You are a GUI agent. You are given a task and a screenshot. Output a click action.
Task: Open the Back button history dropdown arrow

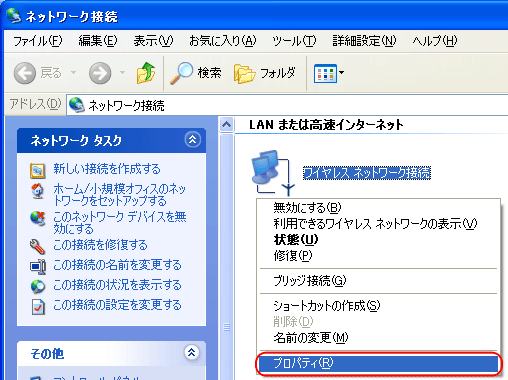click(x=74, y=72)
